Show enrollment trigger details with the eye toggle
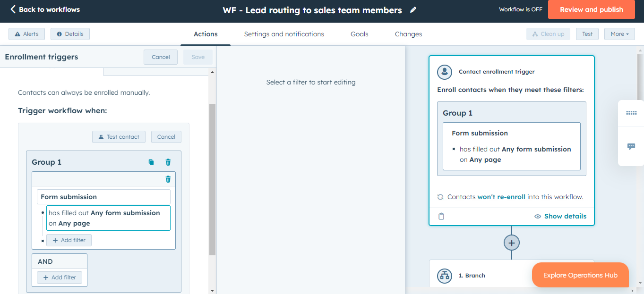The image size is (644, 294). pos(560,216)
